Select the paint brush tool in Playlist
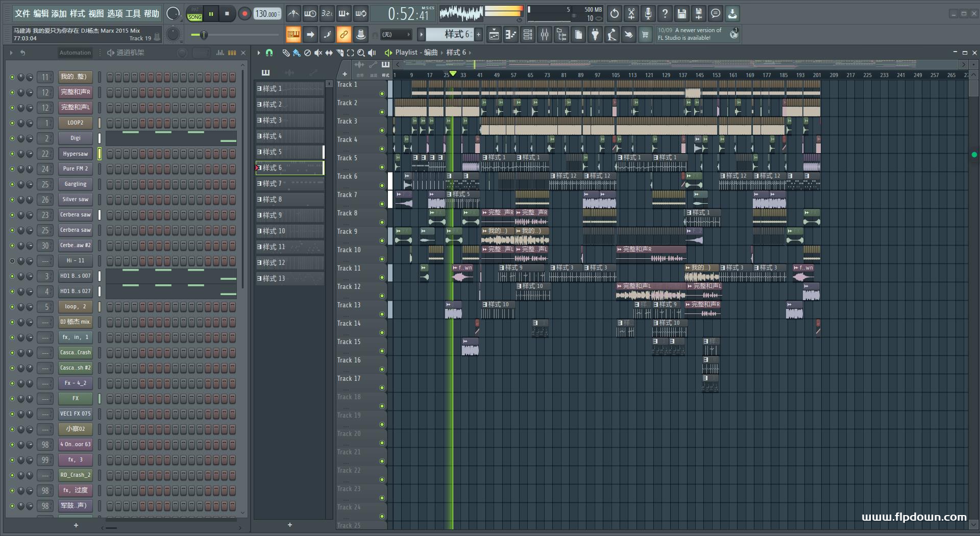The width and height of the screenshot is (980, 536). [x=297, y=53]
